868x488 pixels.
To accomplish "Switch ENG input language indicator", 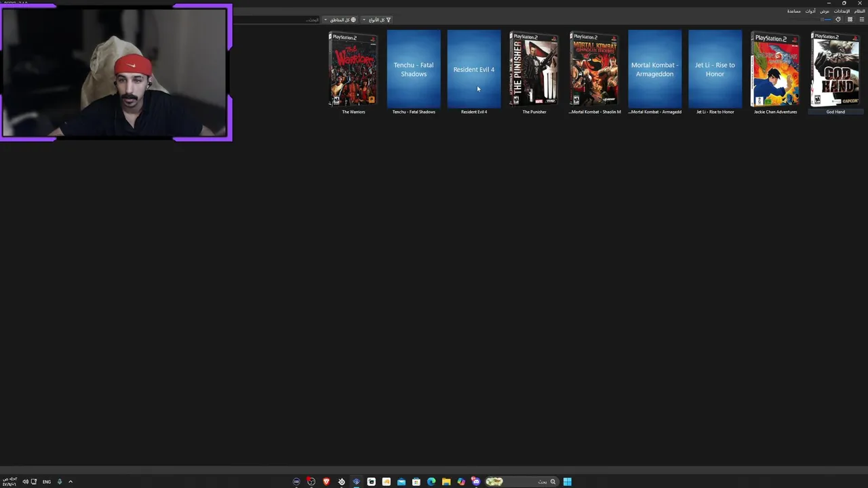I will point(47,481).
